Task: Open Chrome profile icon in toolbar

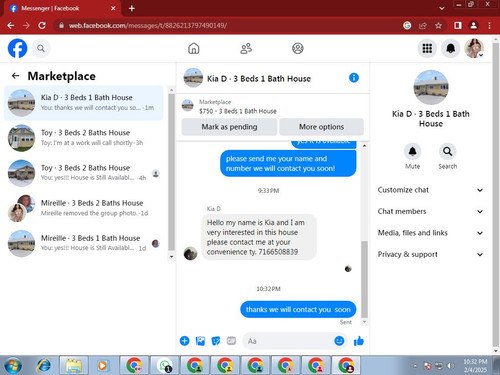Action: (x=473, y=25)
